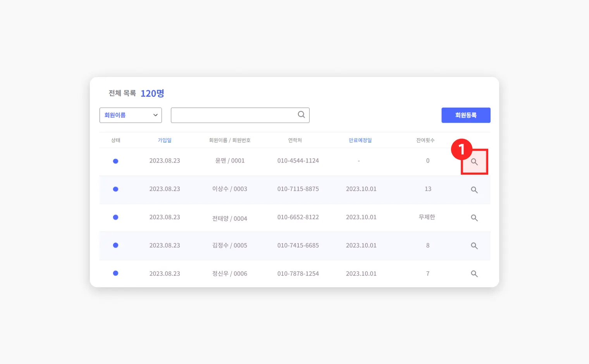Open details magnifier for 이상수 / 0003
Viewport: 589px width, 364px height.
474,190
